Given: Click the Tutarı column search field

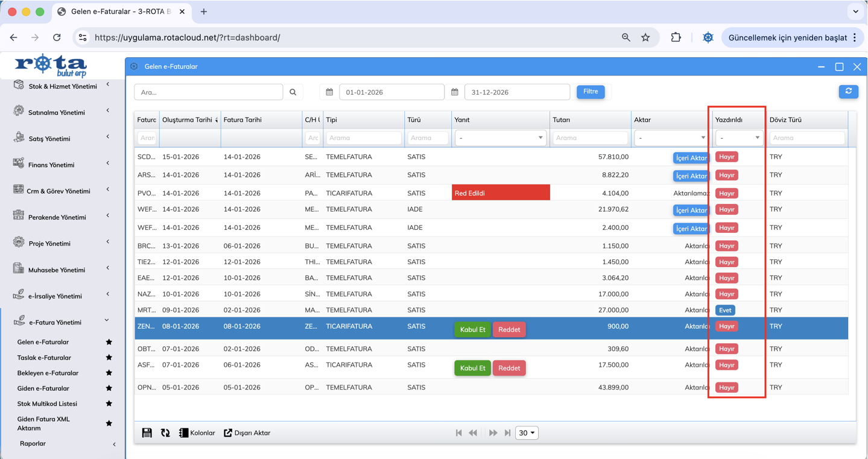Looking at the screenshot, I should click(x=590, y=138).
